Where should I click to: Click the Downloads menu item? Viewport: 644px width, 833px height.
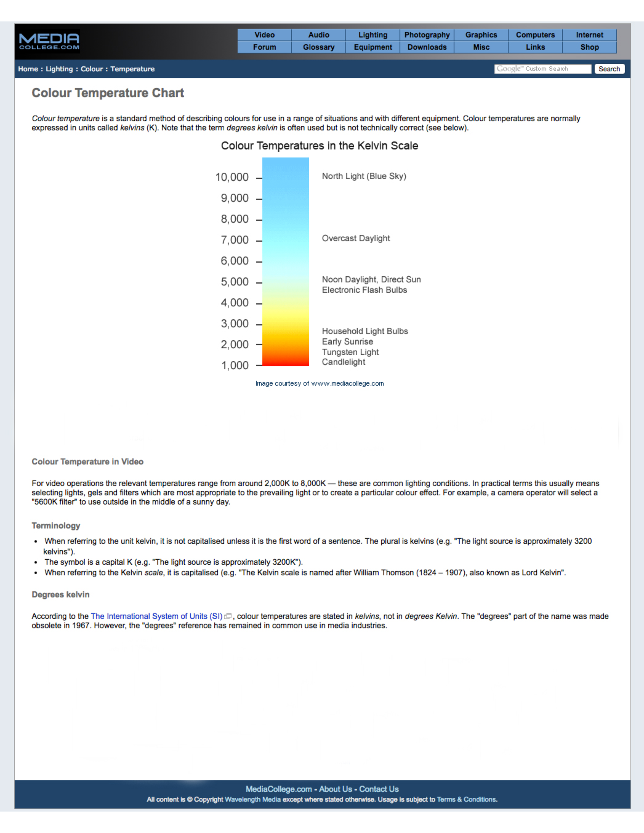pos(427,47)
